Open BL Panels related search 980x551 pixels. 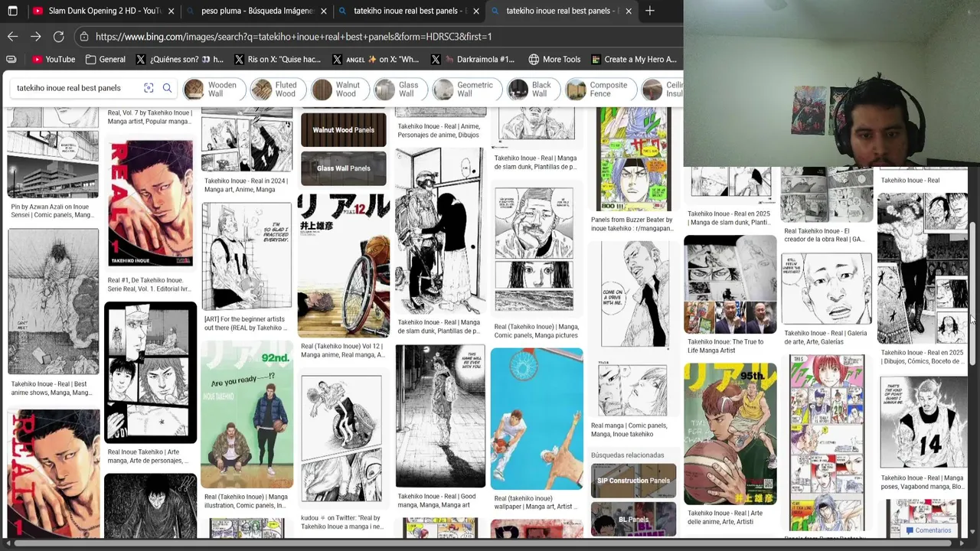pos(633,520)
